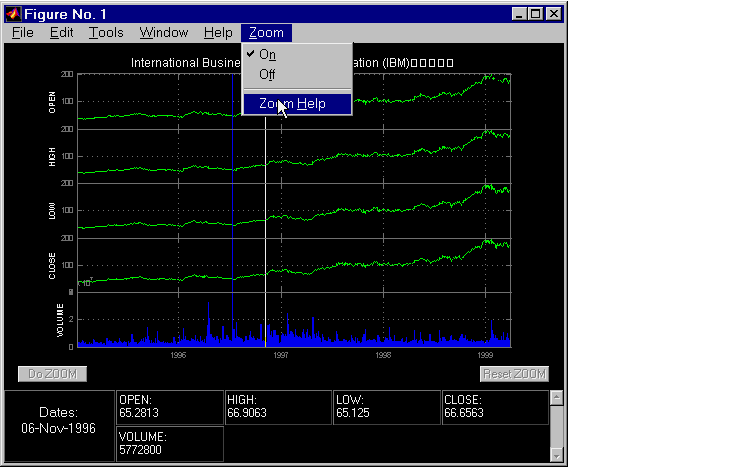Click the HIGH y-axis label
Viewport: 740px width, 472px height.
tap(52, 157)
